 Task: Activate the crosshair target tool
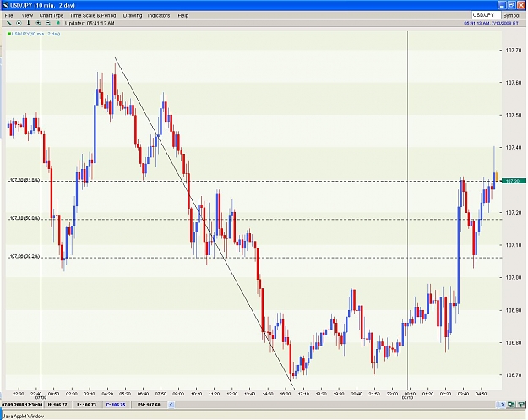19,24
